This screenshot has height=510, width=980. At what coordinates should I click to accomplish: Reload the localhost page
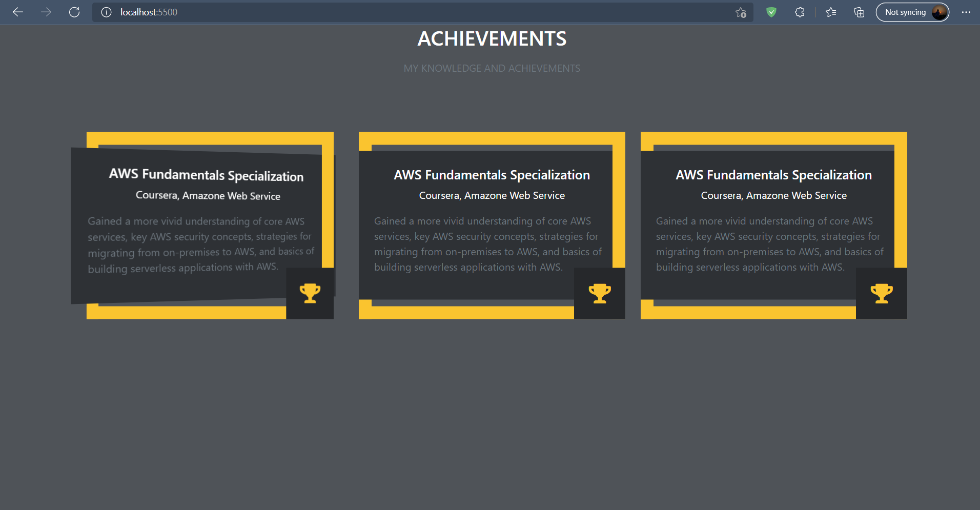[74, 12]
